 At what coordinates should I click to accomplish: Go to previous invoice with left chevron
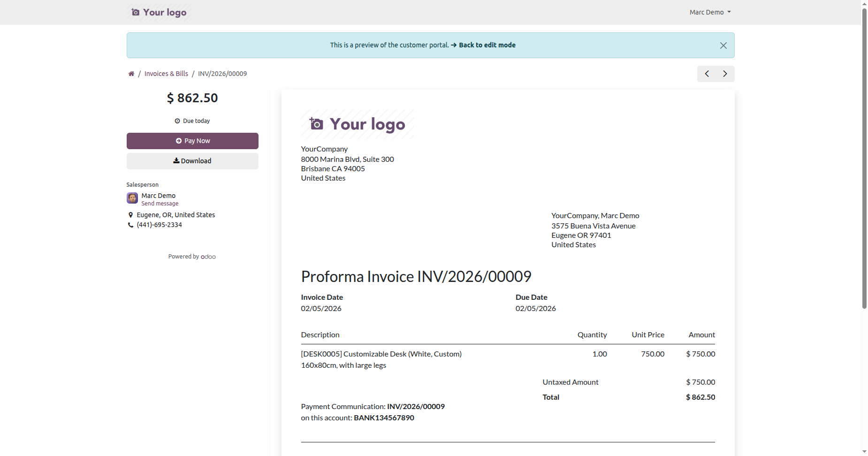click(x=707, y=74)
